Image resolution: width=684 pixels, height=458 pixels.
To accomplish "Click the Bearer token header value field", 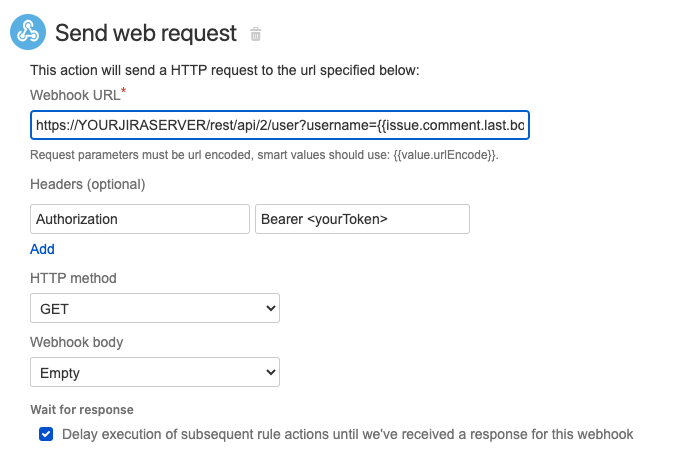I will click(362, 219).
